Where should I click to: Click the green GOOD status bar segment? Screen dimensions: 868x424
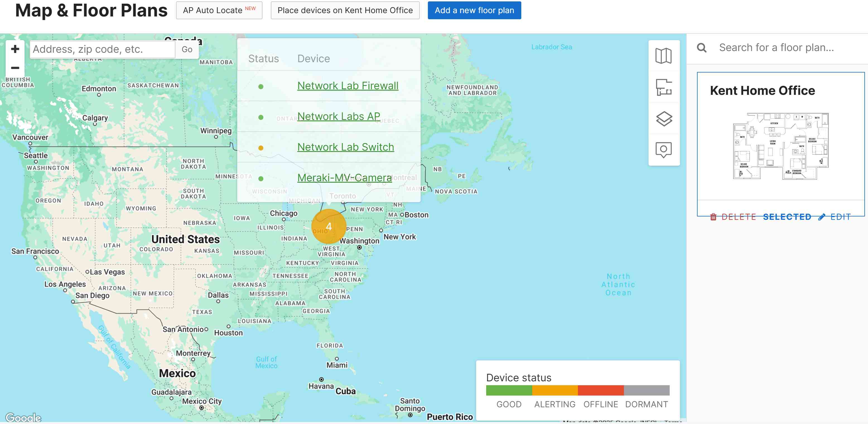click(509, 390)
